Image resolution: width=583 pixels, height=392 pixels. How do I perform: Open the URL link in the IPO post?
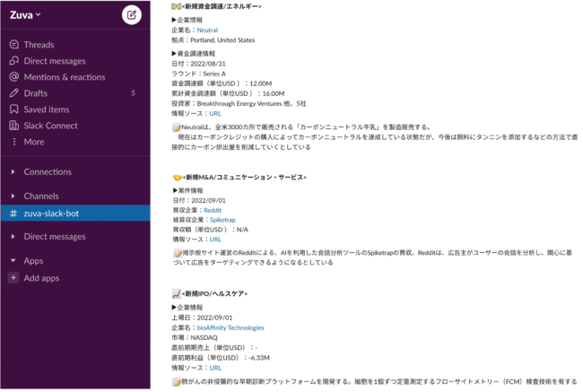click(x=215, y=368)
